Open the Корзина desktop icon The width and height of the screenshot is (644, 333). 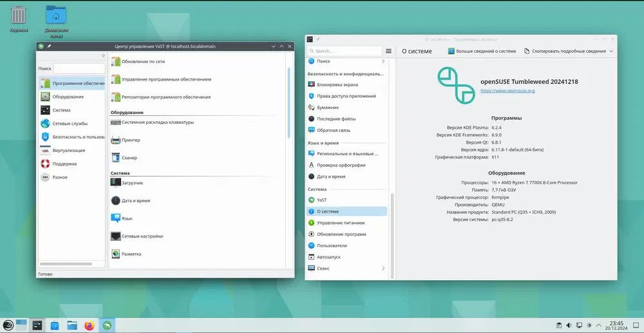tap(19, 19)
